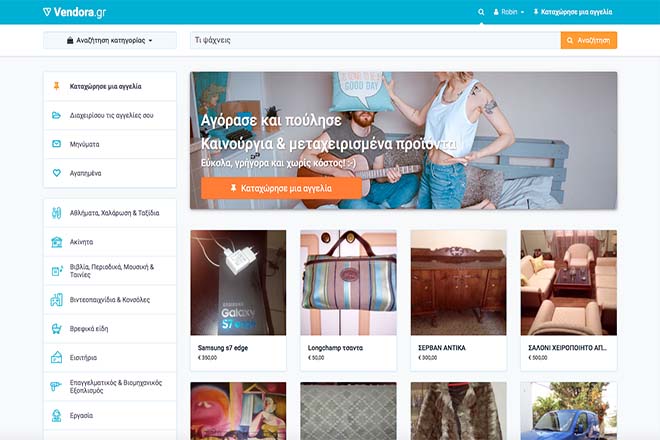Focus the Τι ψάχνεις search field
The width and height of the screenshot is (660, 440).
375,40
